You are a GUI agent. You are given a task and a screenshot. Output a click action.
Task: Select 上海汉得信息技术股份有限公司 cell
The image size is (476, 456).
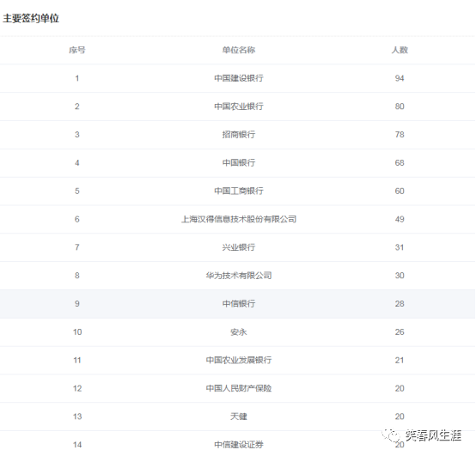click(x=239, y=219)
